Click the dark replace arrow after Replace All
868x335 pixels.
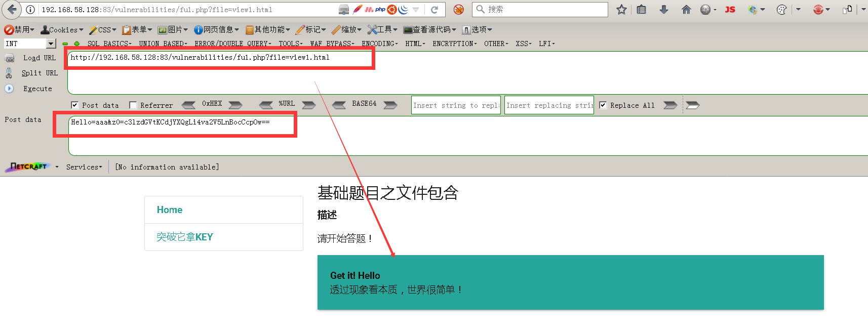670,105
